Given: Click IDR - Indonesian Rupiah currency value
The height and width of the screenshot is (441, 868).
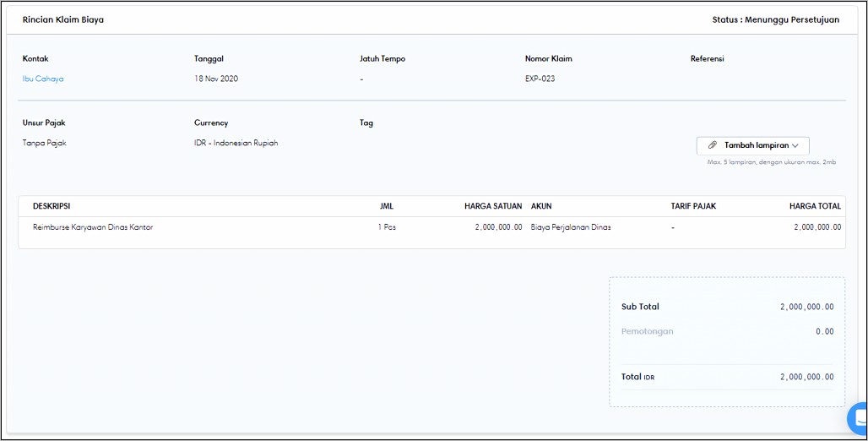Looking at the screenshot, I should pos(236,143).
